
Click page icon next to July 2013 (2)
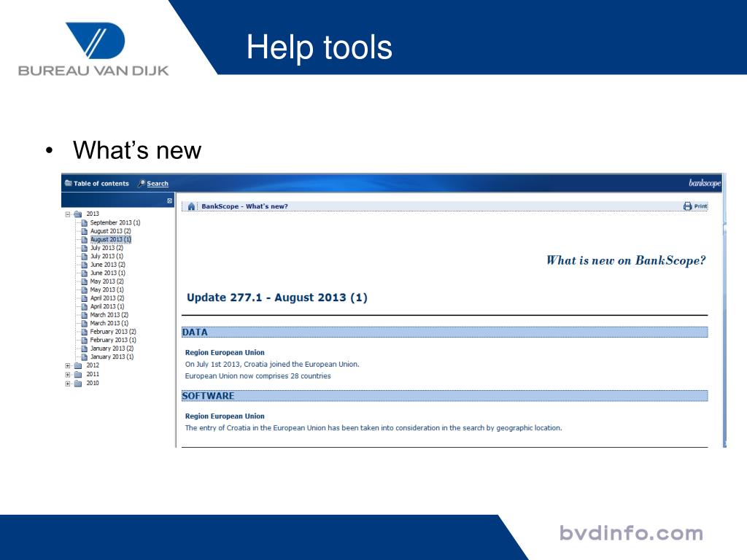tap(85, 248)
